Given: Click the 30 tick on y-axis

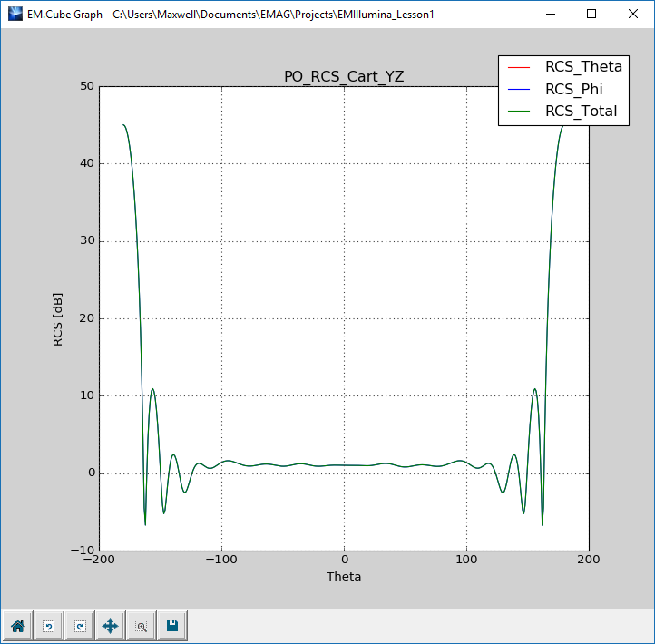Looking at the screenshot, I should point(87,240).
